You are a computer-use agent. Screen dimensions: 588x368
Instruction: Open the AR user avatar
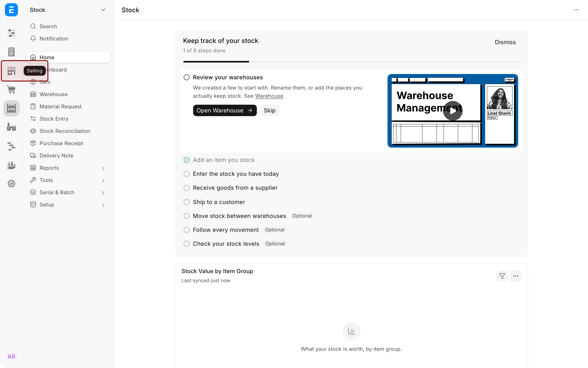click(x=11, y=357)
